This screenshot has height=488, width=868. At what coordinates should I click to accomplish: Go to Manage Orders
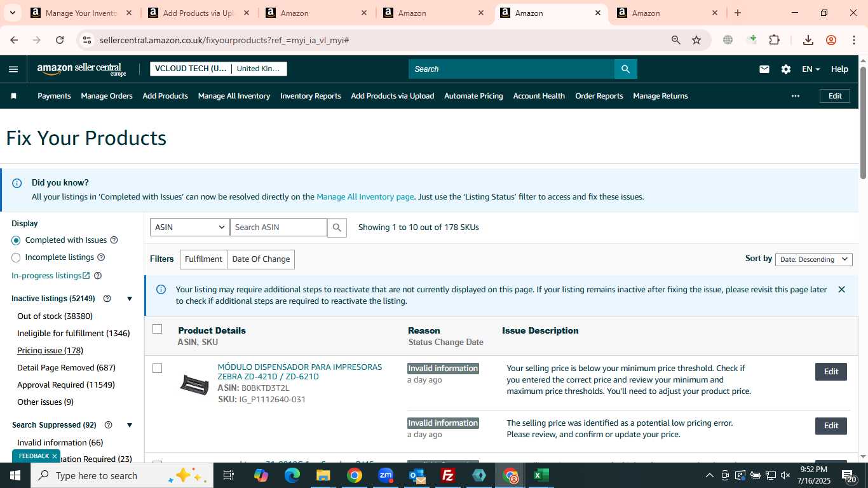coord(107,96)
